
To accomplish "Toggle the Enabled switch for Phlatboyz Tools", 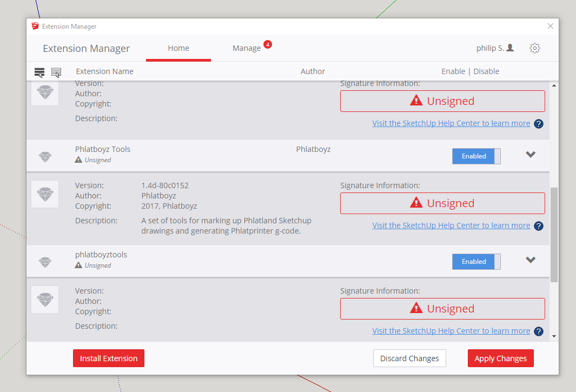I will pyautogui.click(x=476, y=156).
